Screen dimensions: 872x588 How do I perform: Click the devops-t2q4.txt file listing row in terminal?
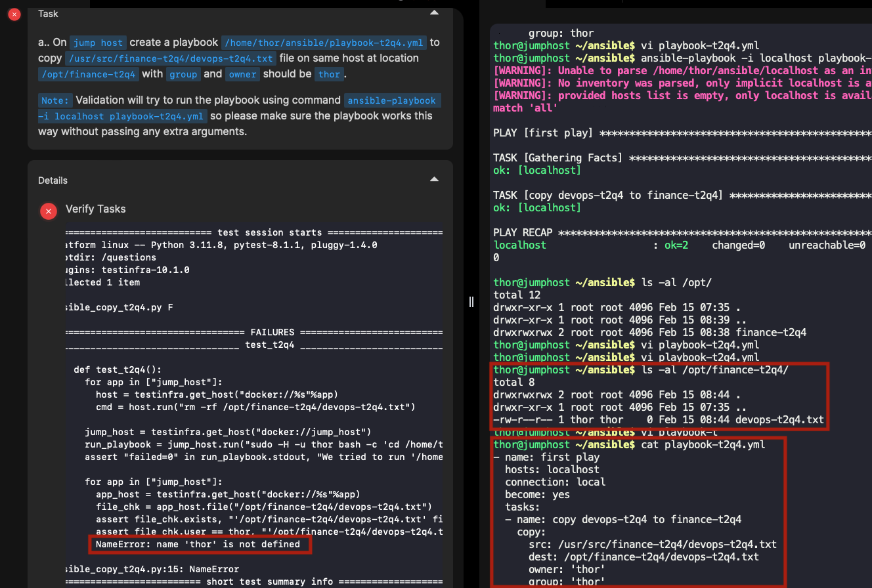pyautogui.click(x=658, y=419)
